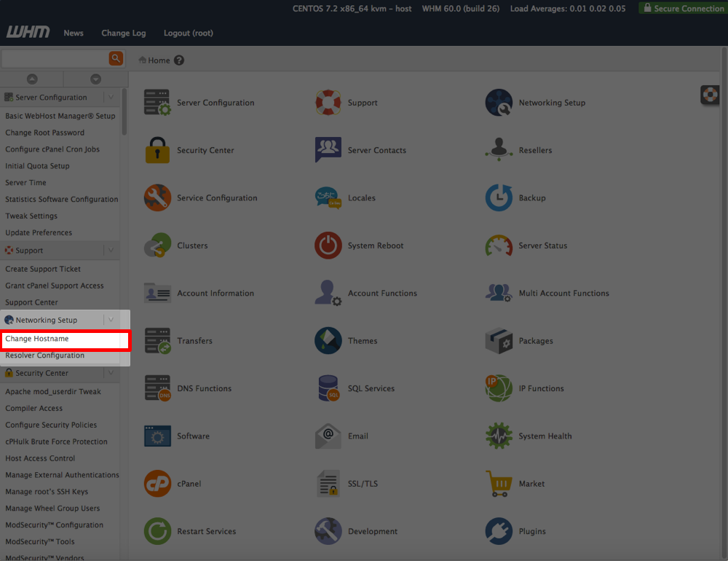The height and width of the screenshot is (561, 728).
Task: Switch to the Change Log page
Action: (123, 32)
